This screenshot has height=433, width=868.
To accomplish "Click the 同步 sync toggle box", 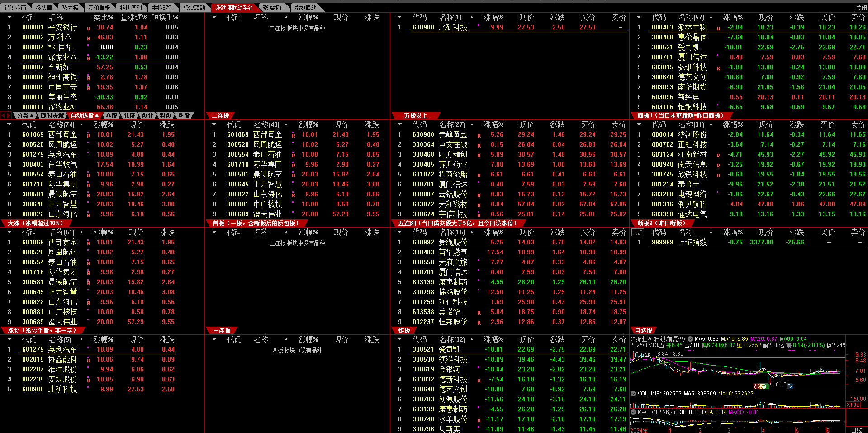I will coord(637,232).
